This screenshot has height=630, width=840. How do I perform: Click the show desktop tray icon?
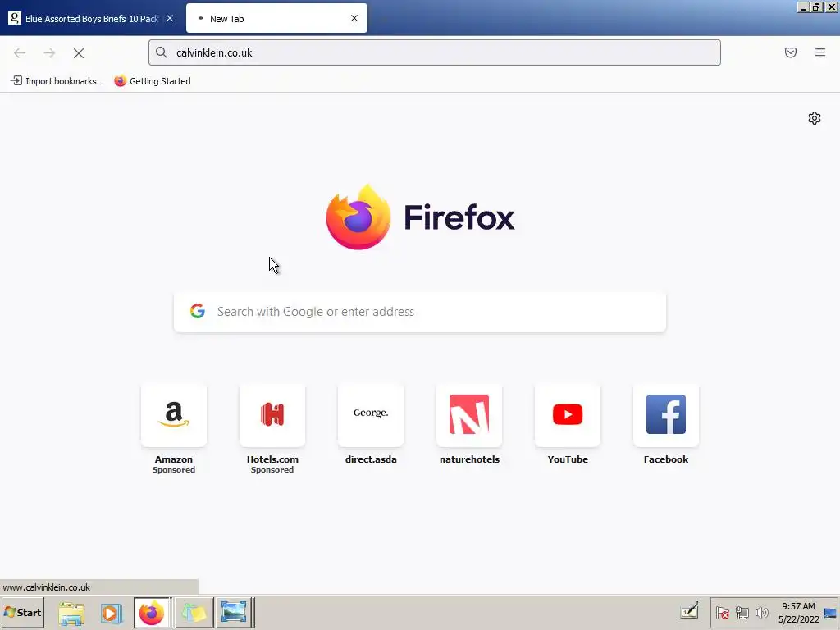click(830, 612)
